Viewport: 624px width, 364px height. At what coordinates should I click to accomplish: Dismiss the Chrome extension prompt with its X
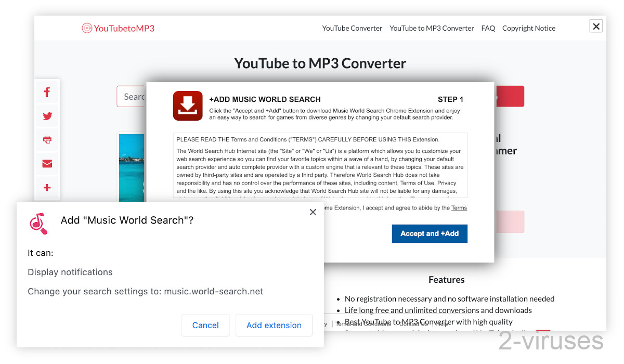point(313,212)
